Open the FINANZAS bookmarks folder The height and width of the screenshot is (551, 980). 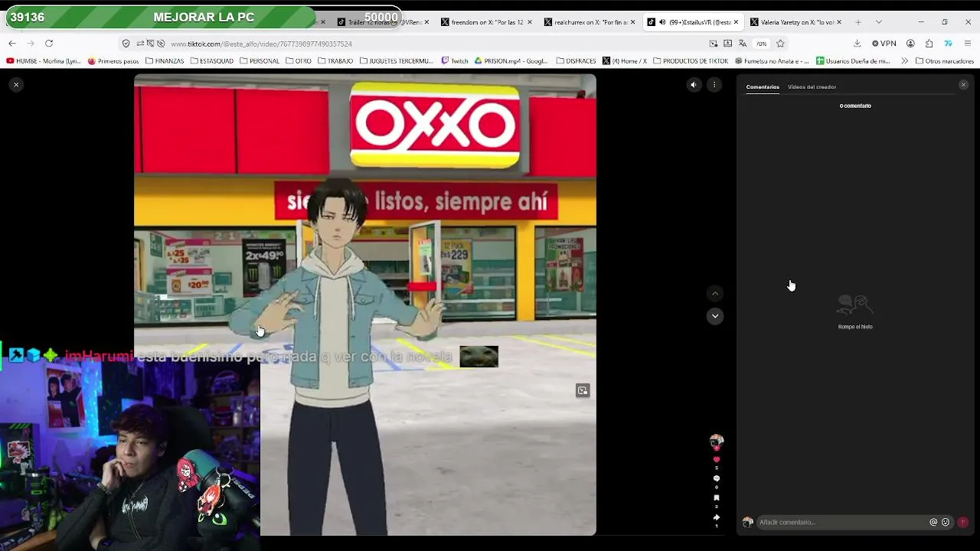click(165, 61)
